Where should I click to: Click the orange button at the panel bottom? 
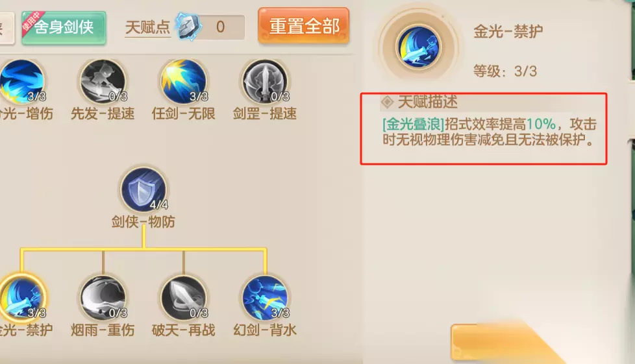pos(506,343)
